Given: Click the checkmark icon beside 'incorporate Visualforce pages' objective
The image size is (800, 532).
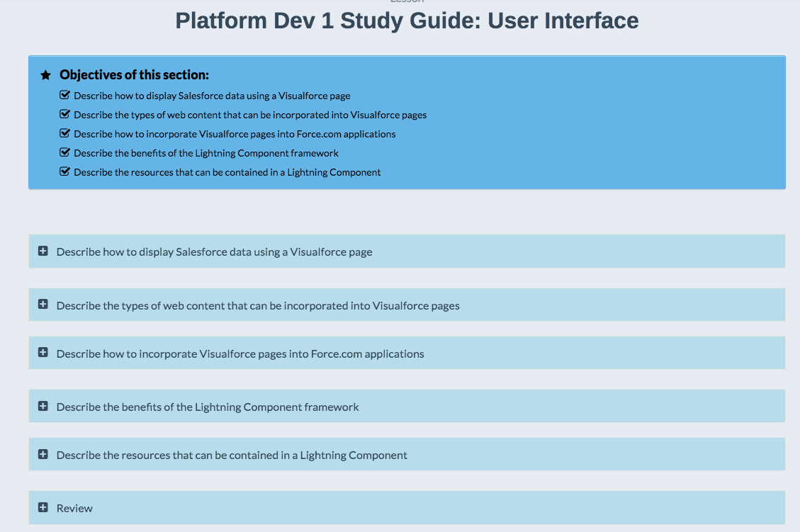Looking at the screenshot, I should [64, 133].
